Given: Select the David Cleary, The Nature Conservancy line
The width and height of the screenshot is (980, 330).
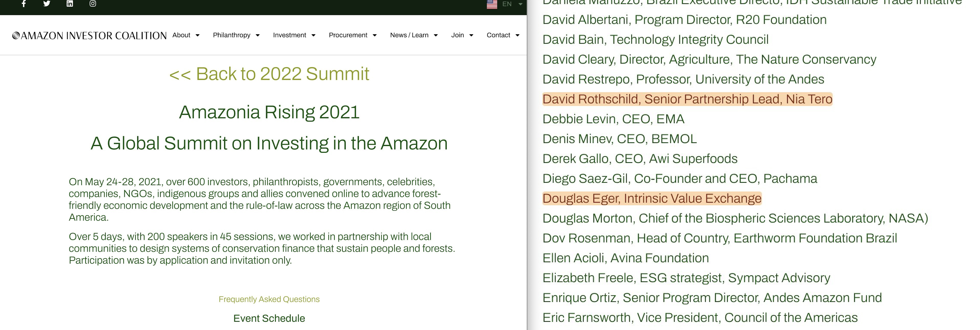Looking at the screenshot, I should pos(709,59).
